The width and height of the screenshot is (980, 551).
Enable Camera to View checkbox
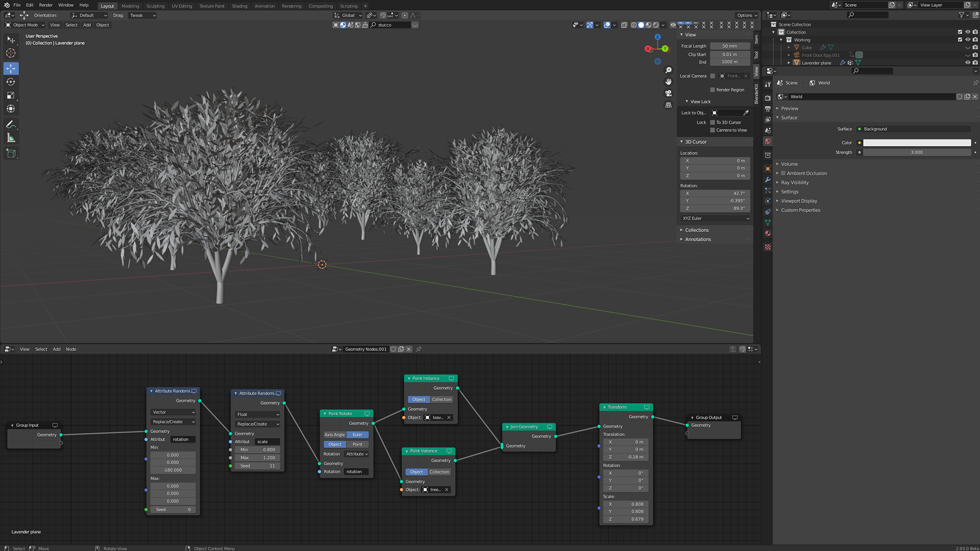(x=713, y=130)
